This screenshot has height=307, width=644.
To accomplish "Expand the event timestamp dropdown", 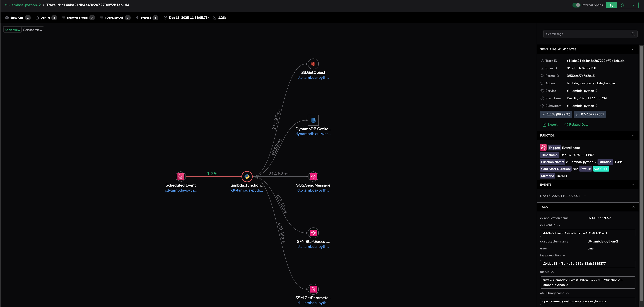I will point(585,196).
